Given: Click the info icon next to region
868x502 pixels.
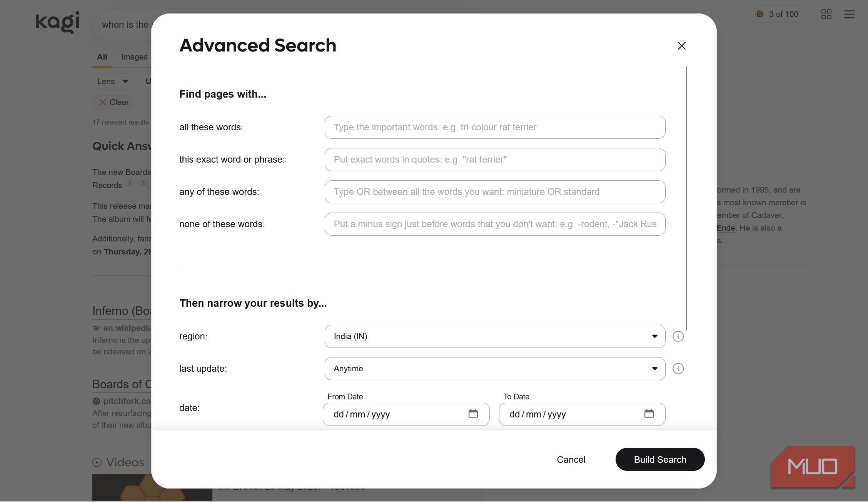Looking at the screenshot, I should point(678,336).
